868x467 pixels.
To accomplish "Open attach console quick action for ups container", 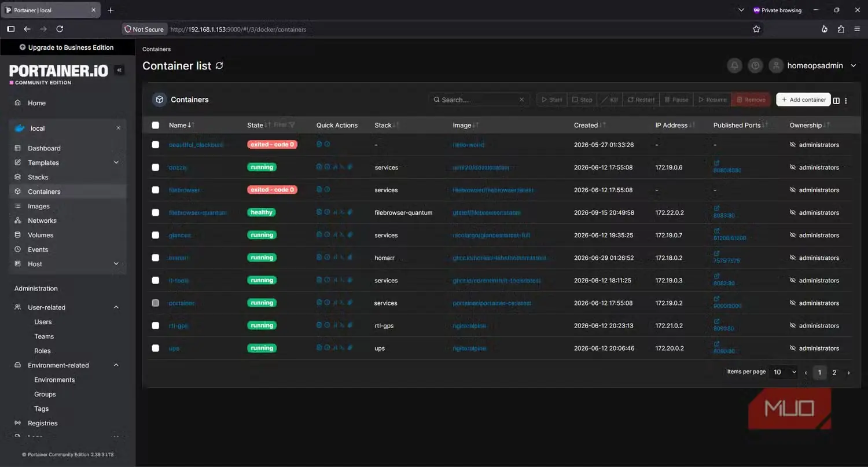I will point(350,347).
